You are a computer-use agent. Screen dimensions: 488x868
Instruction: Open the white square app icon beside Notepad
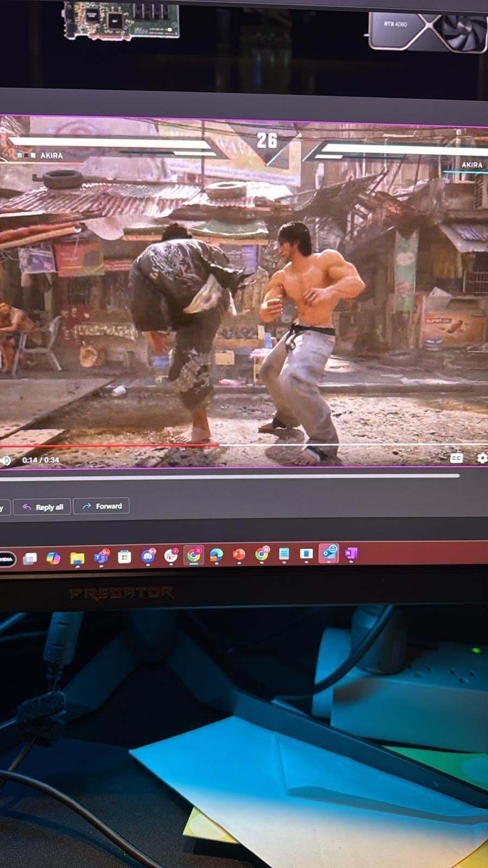pyautogui.click(x=306, y=553)
